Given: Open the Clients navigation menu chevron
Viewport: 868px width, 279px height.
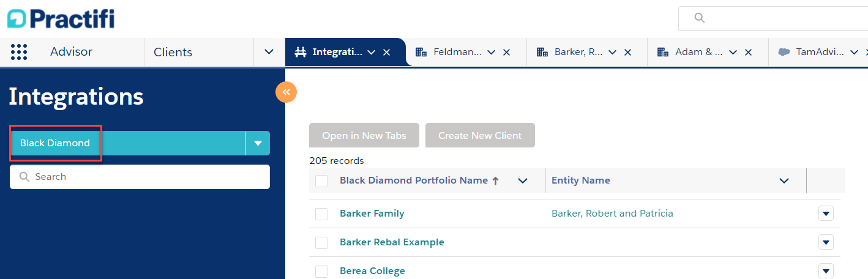Looking at the screenshot, I should pyautogui.click(x=269, y=52).
